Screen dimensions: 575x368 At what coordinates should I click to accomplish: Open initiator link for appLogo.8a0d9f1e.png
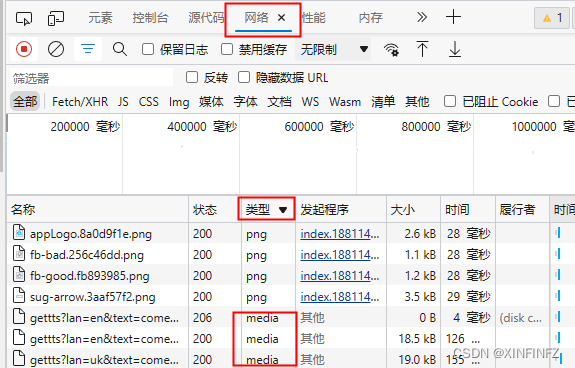pyautogui.click(x=340, y=233)
